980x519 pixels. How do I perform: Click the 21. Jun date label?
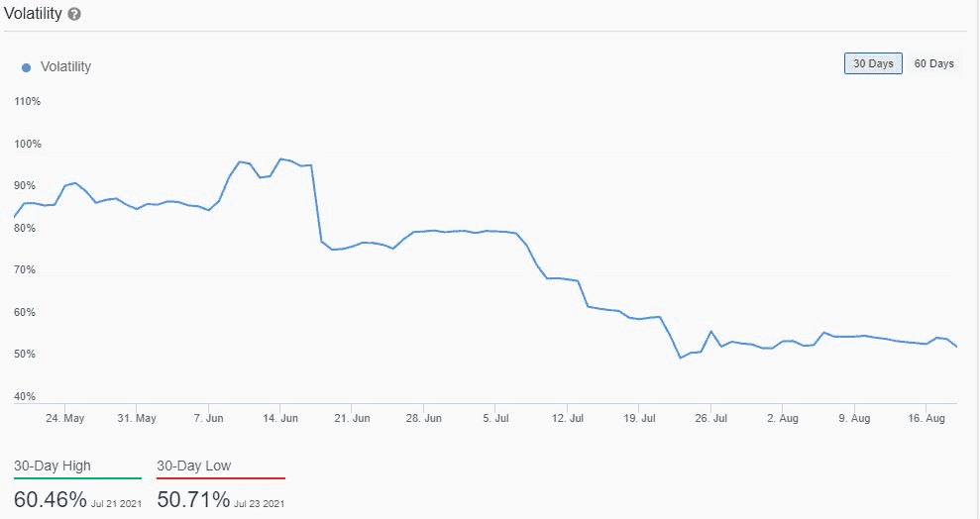[x=353, y=418]
